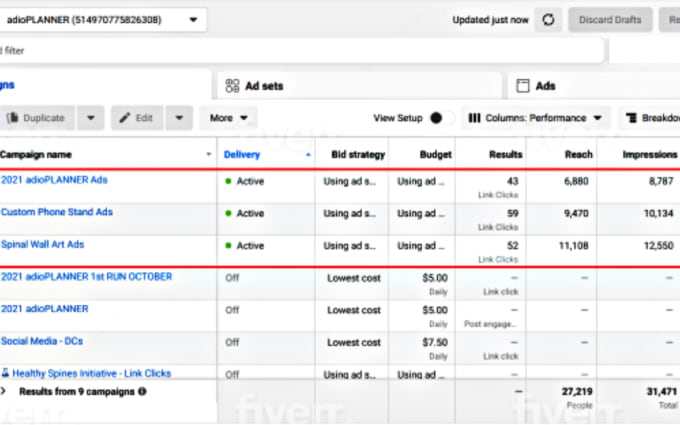Image resolution: width=680 pixels, height=425 pixels.
Task: Open the Columns: Performance dropdown
Action: pos(536,118)
